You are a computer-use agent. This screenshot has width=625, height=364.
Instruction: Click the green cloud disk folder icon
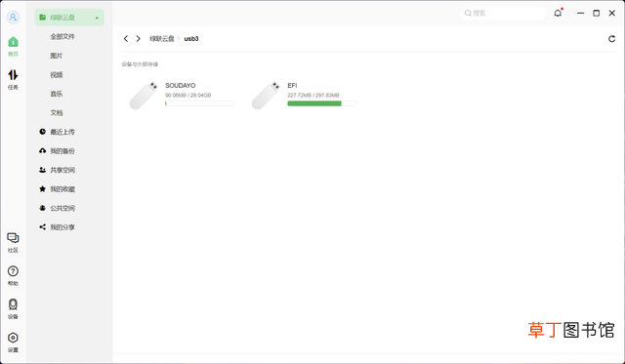(42, 18)
